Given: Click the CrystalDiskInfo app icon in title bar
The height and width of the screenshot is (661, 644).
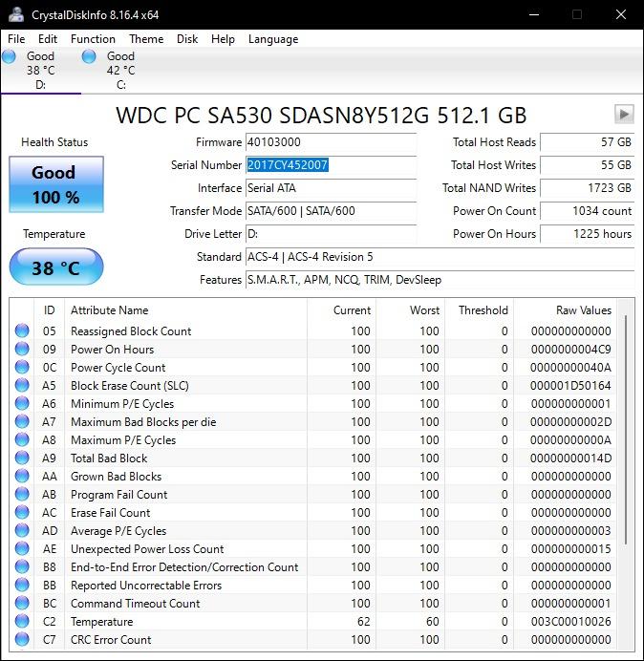Looking at the screenshot, I should pos(16,14).
